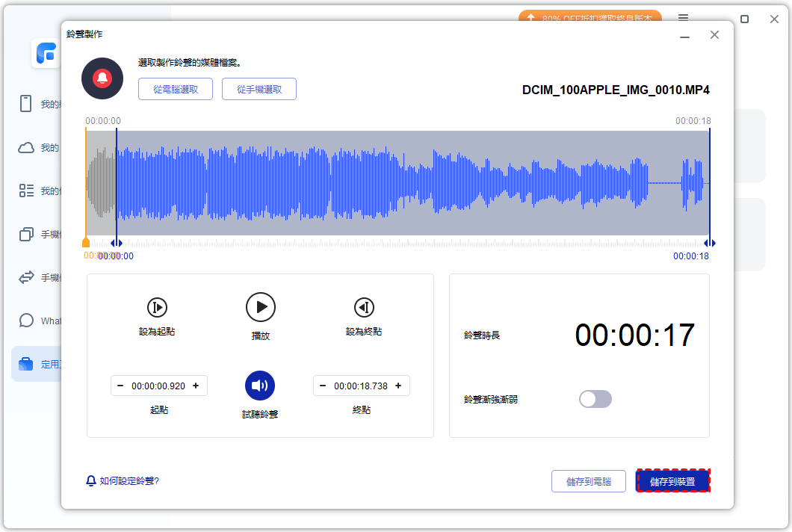
Task: Click 從電腦選取 button
Action: click(x=176, y=89)
